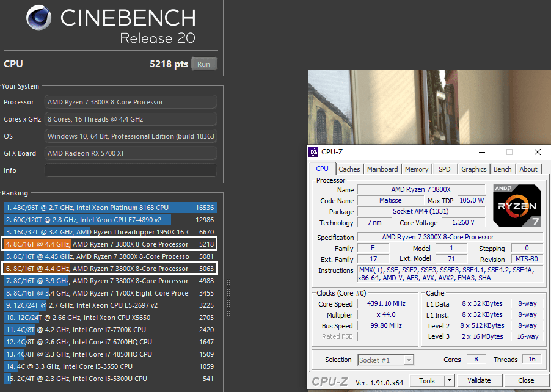Click the Name value AMD Ryzen 7 3800X
The height and width of the screenshot is (392, 551).
(x=421, y=189)
